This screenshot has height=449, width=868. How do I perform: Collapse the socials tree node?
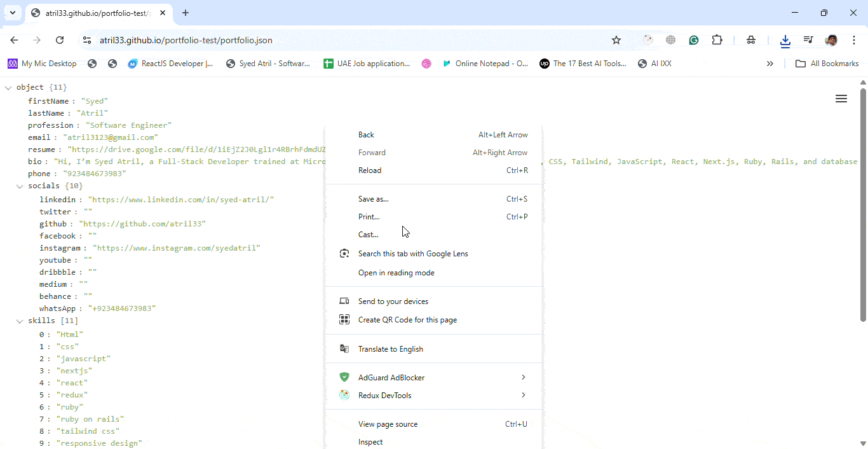20,186
